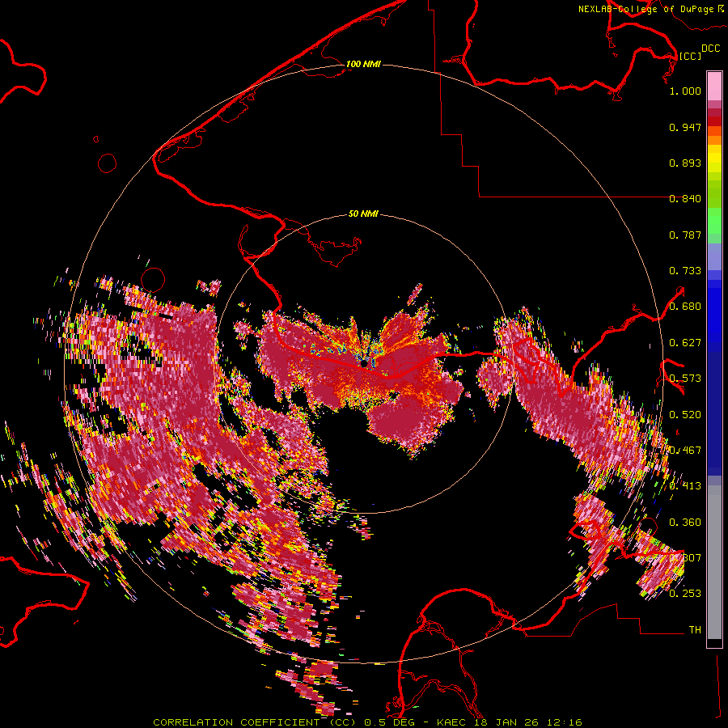
Task: Click the DCC product label
Action: tap(710, 49)
